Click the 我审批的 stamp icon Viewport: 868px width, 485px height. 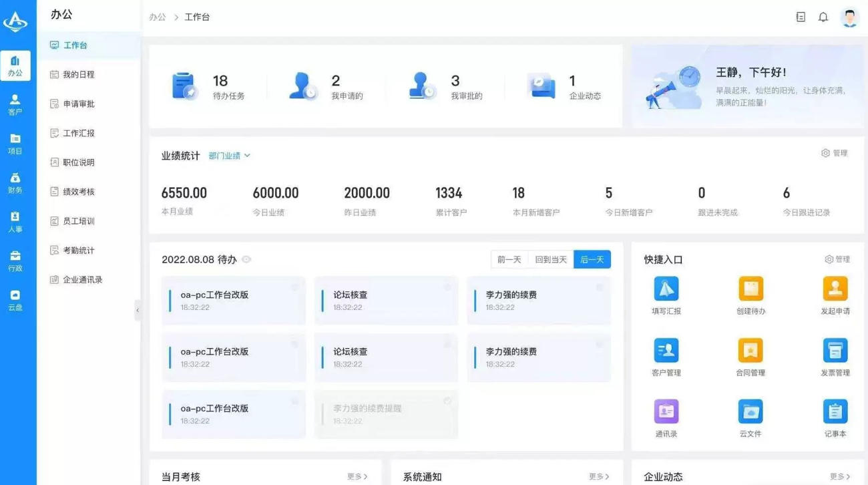tap(422, 86)
